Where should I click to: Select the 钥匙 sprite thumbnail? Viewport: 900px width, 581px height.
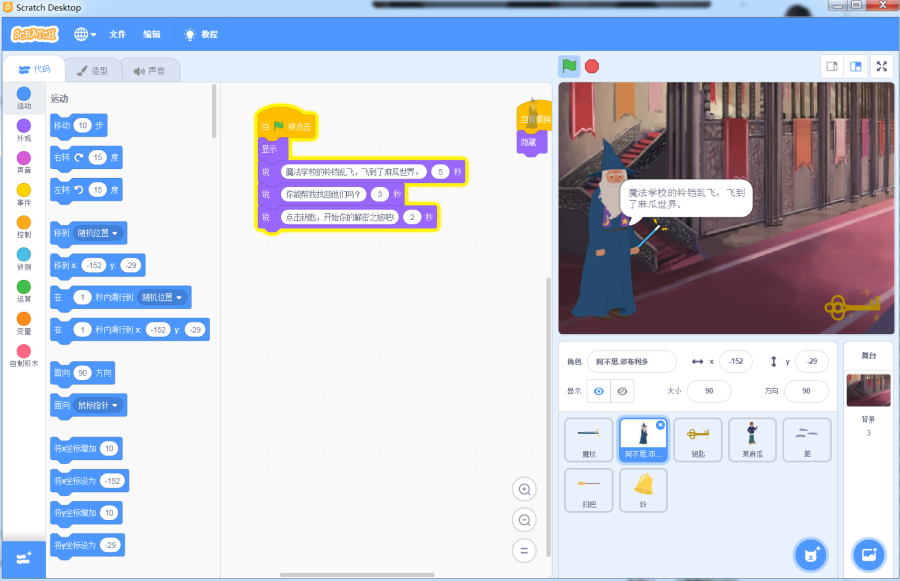click(x=697, y=438)
